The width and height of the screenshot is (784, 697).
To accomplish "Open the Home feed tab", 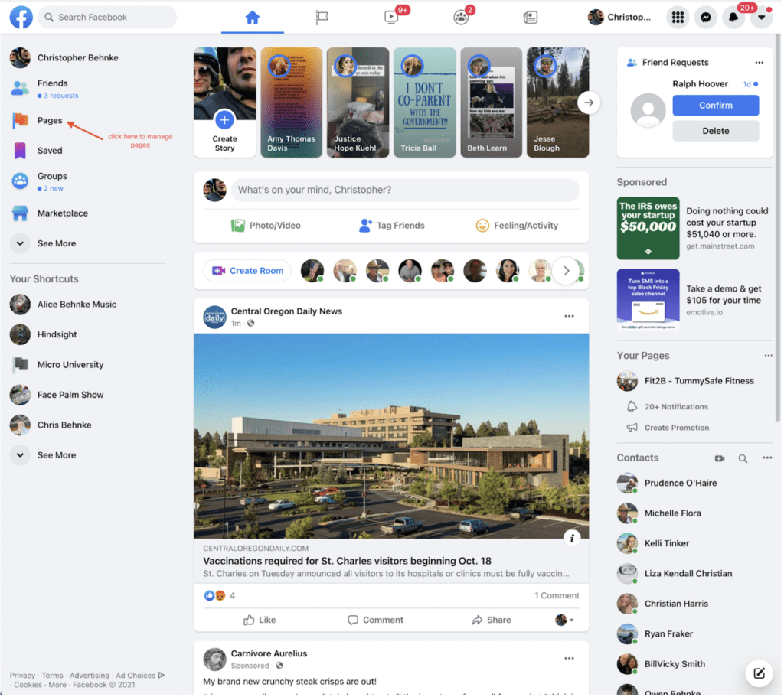I will coord(253,18).
